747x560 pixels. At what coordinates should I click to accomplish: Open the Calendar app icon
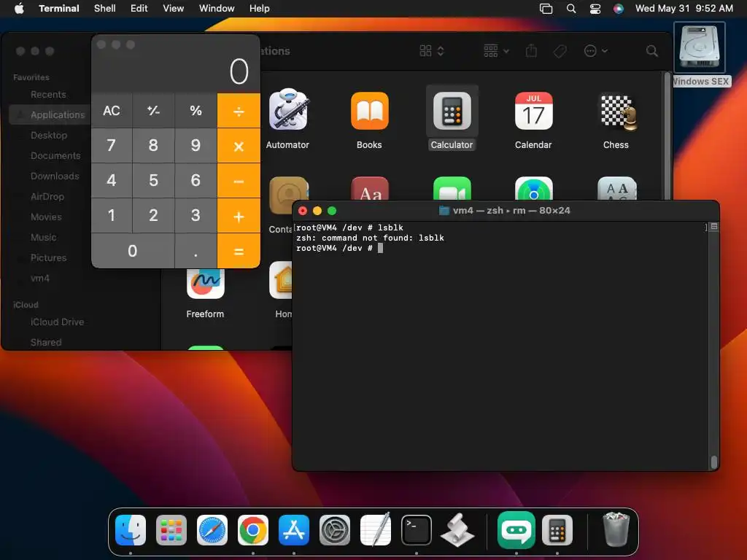[x=533, y=111]
